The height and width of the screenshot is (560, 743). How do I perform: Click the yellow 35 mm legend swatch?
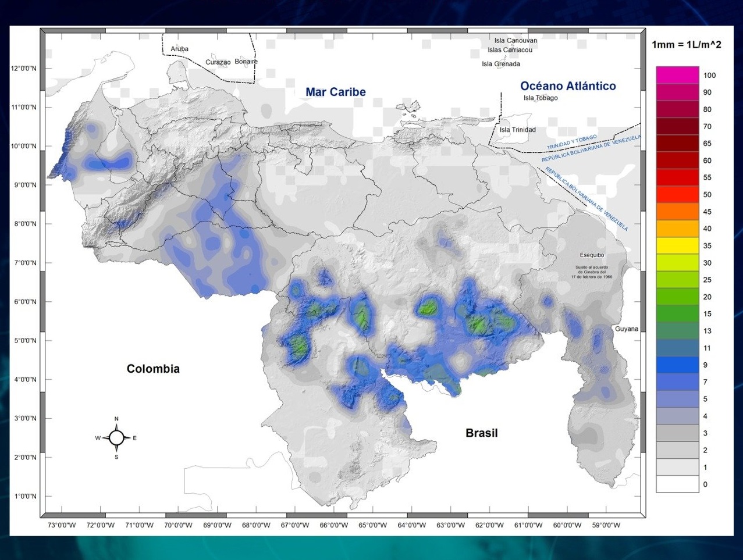[x=677, y=246]
